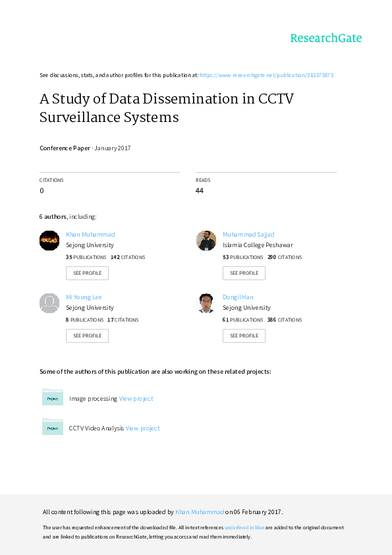
Task: Click SEE PROFILE under Muhammad Sajjad
Action: [x=244, y=272]
